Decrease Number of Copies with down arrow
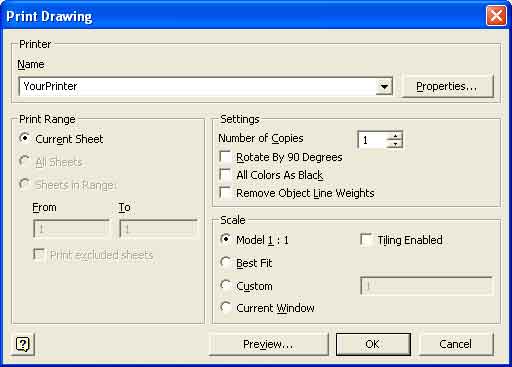 395,144
